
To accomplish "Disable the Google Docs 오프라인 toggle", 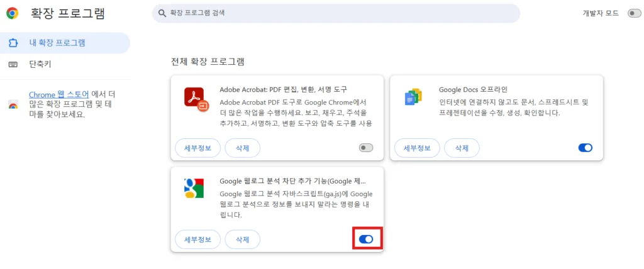I will 586,148.
